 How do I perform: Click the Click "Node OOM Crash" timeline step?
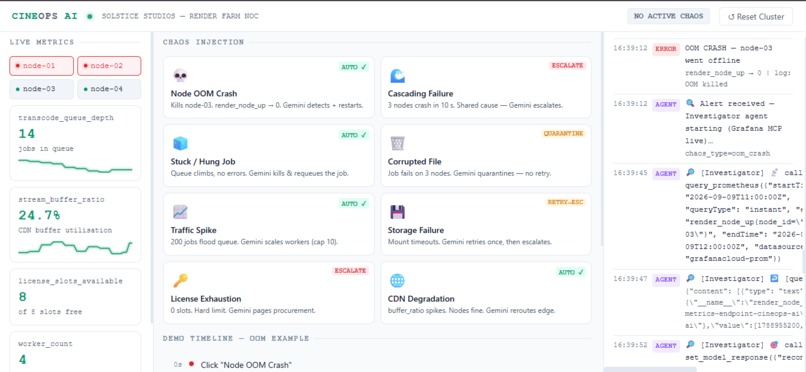tap(246, 365)
